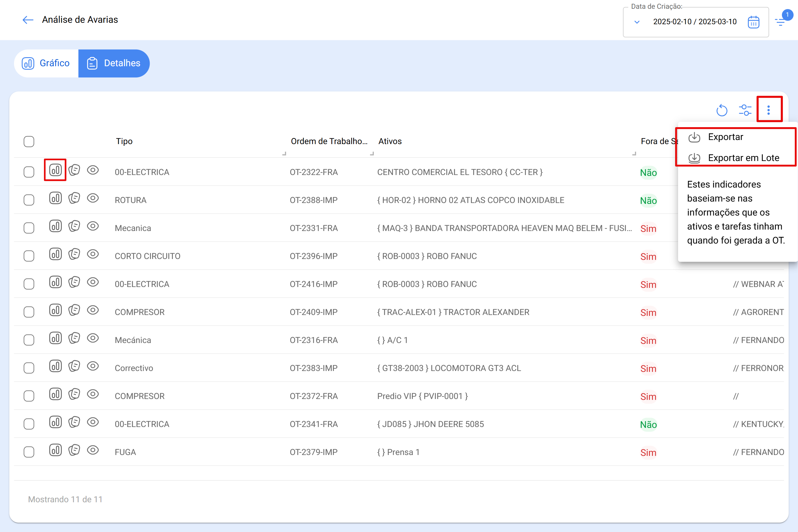The height and width of the screenshot is (532, 798).
Task: Select the checkbox for OT-2331-FRA row
Action: click(29, 228)
